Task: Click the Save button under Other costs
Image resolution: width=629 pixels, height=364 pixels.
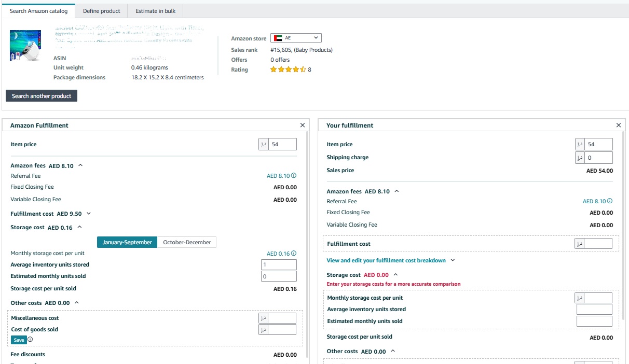Action: [x=19, y=340]
